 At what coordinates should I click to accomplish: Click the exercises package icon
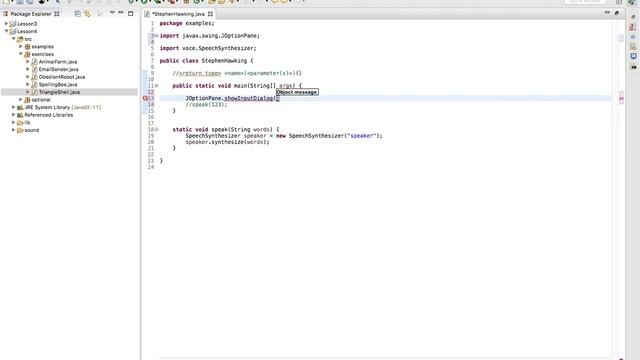(x=27, y=54)
